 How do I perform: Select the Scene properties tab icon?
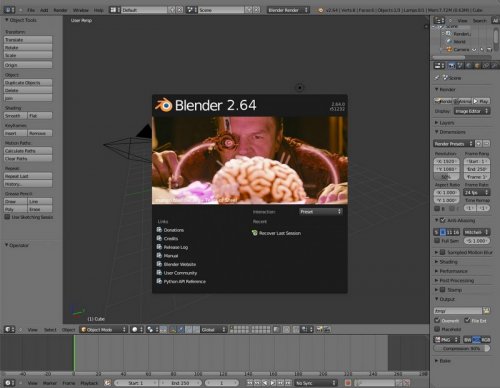point(460,65)
